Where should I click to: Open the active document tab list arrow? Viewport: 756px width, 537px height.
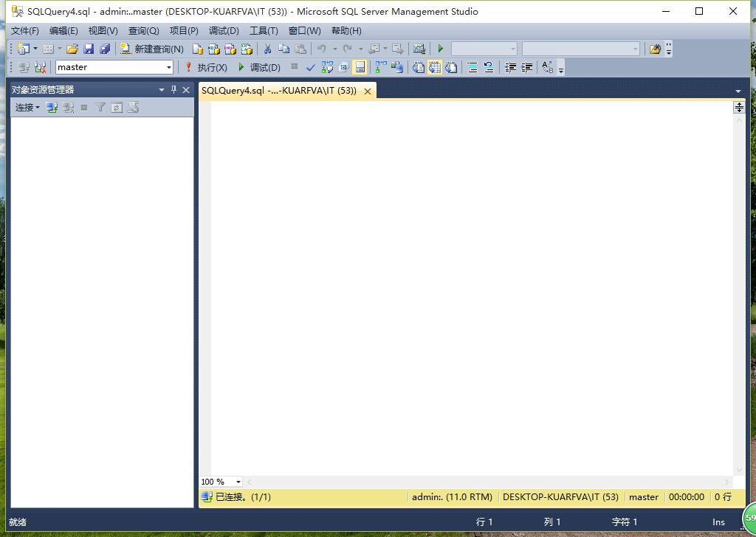coord(738,91)
